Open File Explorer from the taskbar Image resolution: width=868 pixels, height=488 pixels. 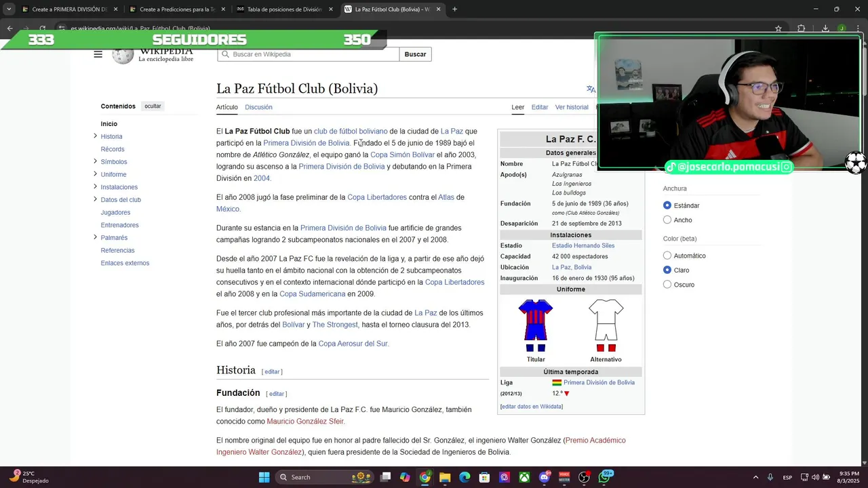[x=445, y=477]
